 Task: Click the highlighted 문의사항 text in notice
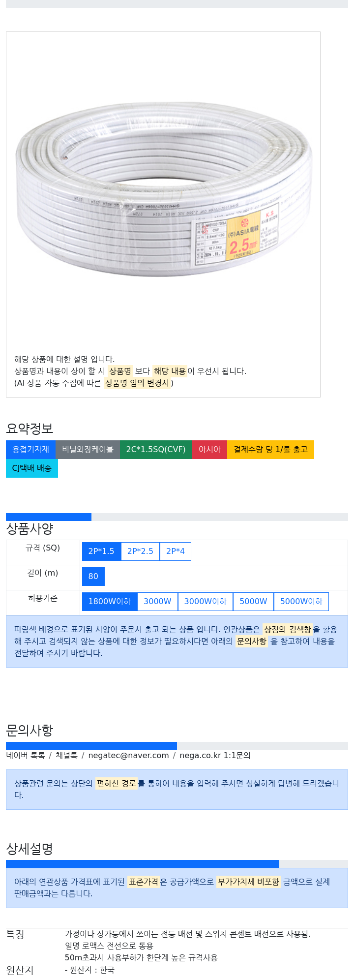pos(252,642)
